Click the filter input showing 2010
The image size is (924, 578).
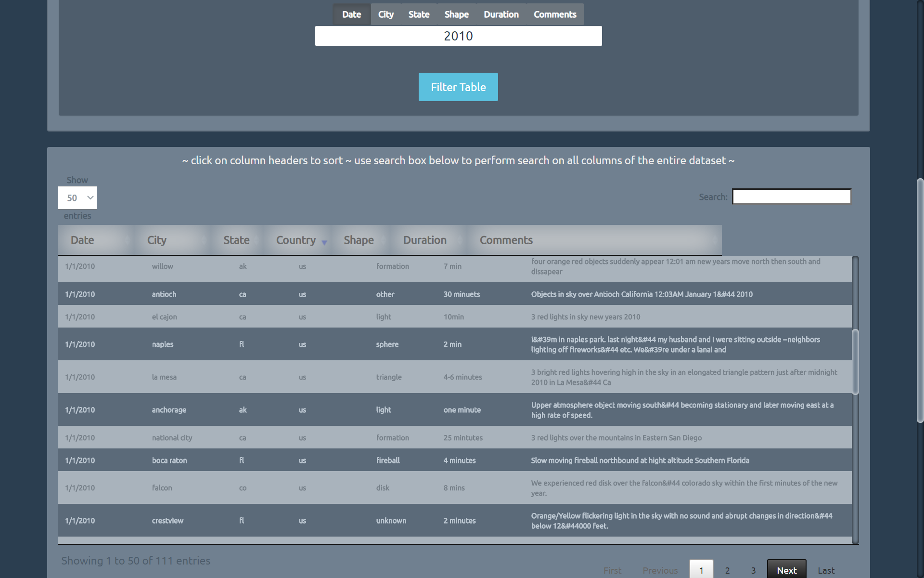(458, 36)
